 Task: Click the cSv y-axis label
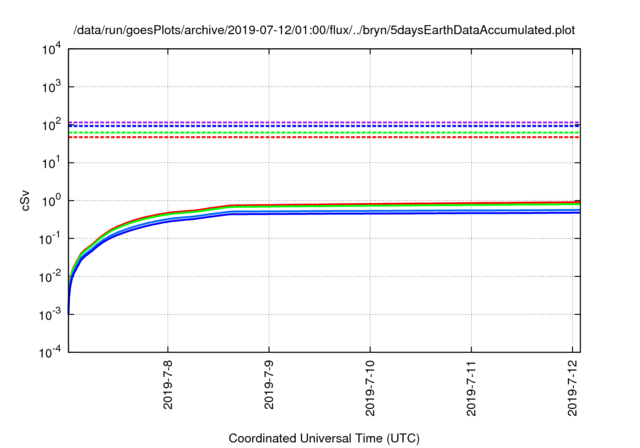click(25, 200)
